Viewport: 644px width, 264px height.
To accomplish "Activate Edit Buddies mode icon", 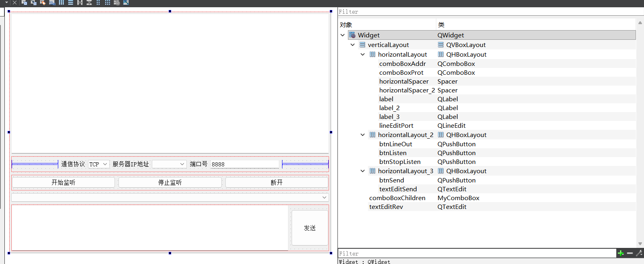I will (x=43, y=2).
